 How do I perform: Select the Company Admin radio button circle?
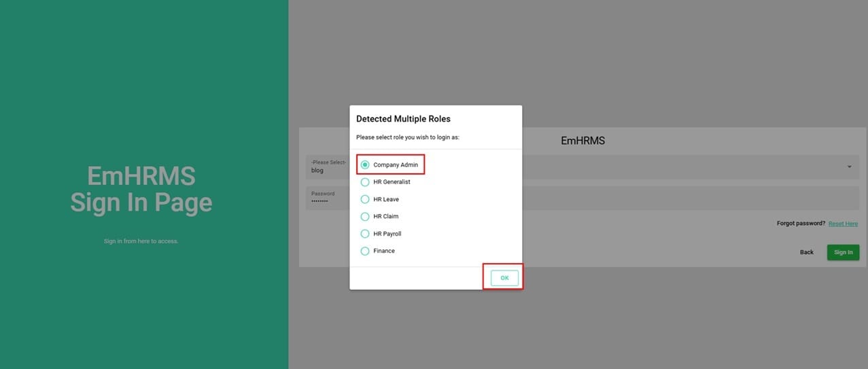[365, 165]
